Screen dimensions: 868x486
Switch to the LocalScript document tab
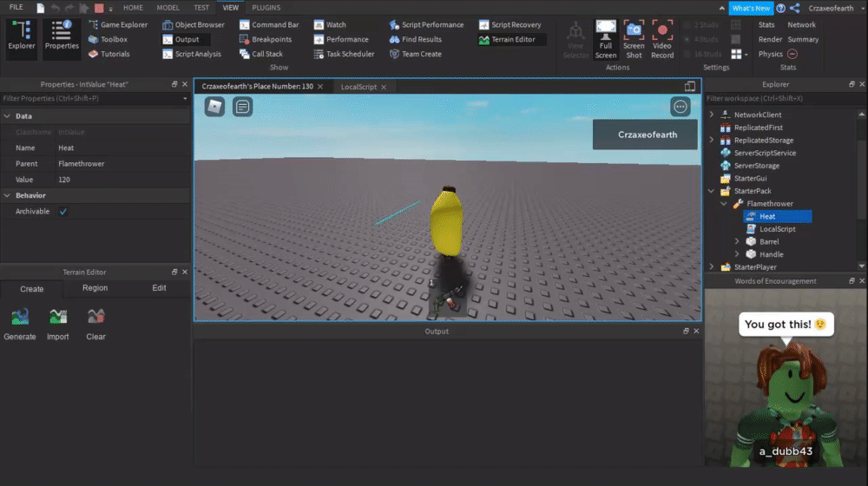click(358, 87)
